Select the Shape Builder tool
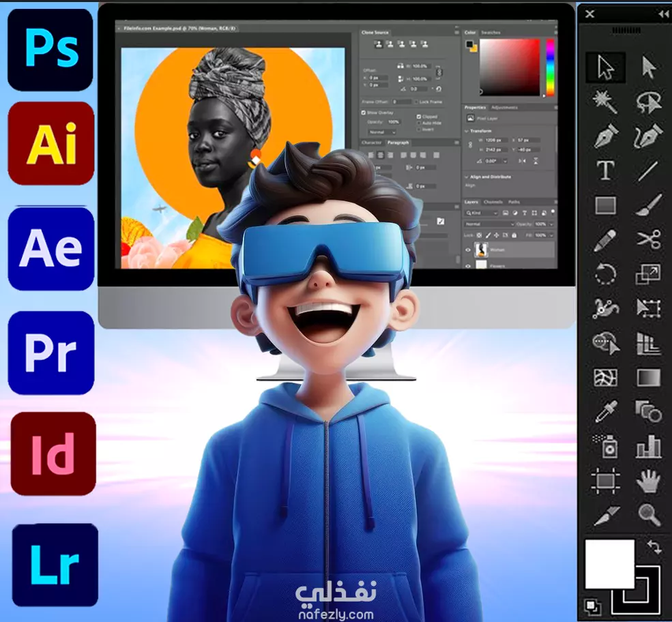Image resolution: width=672 pixels, height=622 pixels. point(606,343)
